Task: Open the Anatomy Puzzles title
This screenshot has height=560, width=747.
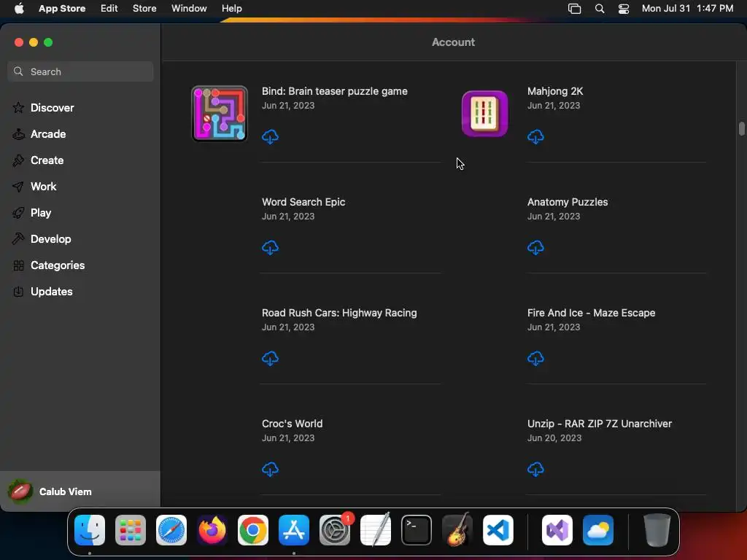Action: click(568, 202)
